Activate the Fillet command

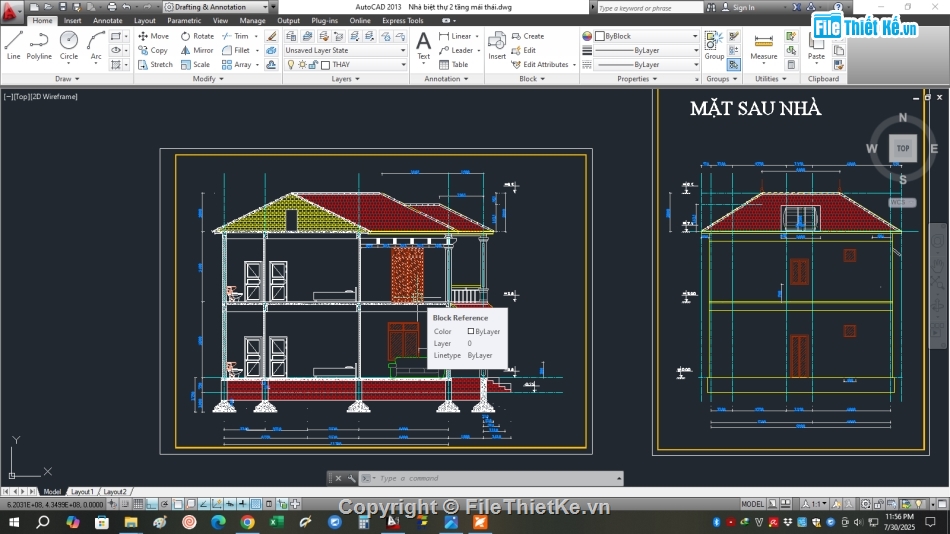[x=236, y=50]
